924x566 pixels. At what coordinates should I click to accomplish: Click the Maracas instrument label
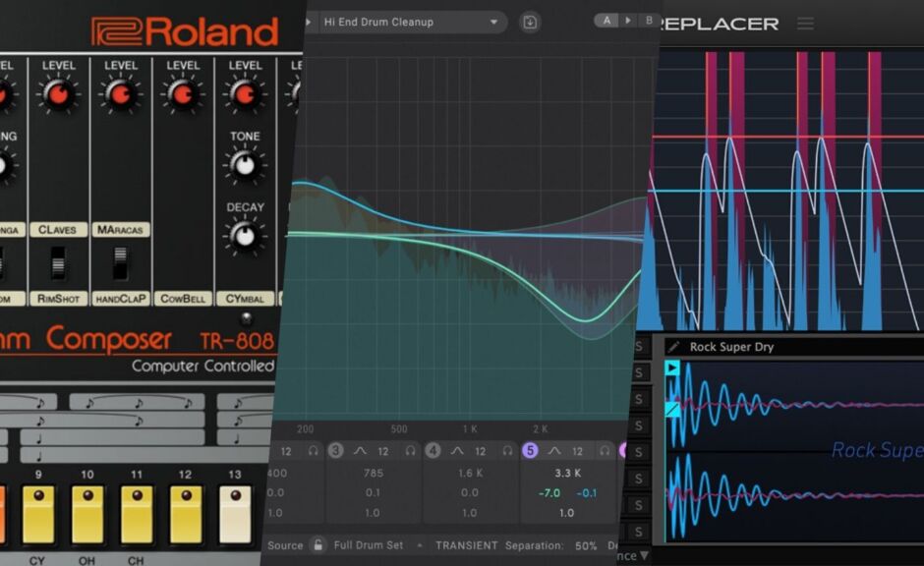pyautogui.click(x=120, y=230)
